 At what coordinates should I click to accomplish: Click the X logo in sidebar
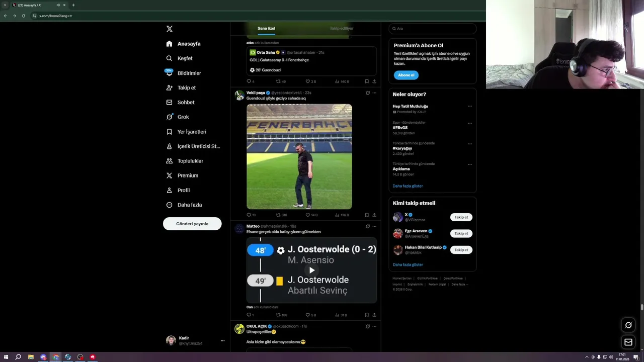(x=170, y=29)
